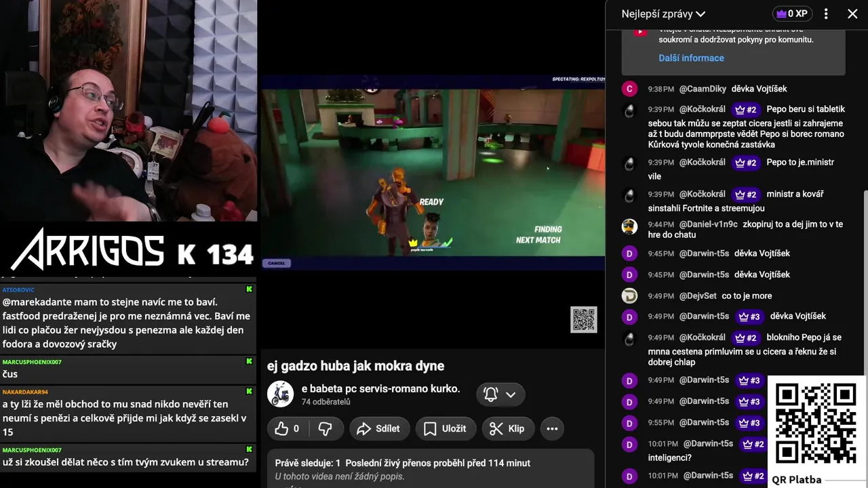This screenshot has width=868, height=488.
Task: Click the large QR Platba code overlay
Action: tap(816, 423)
